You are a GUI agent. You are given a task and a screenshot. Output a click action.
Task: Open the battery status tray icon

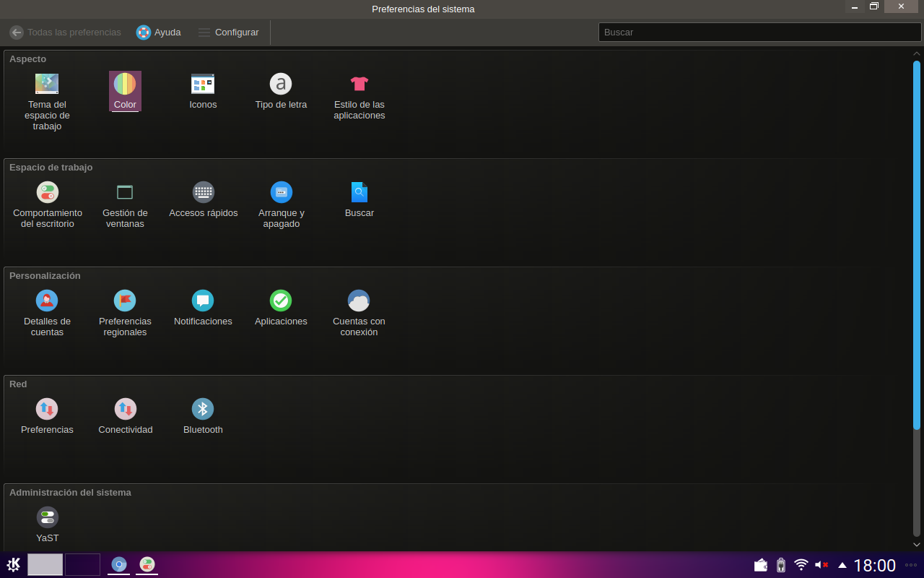780,564
